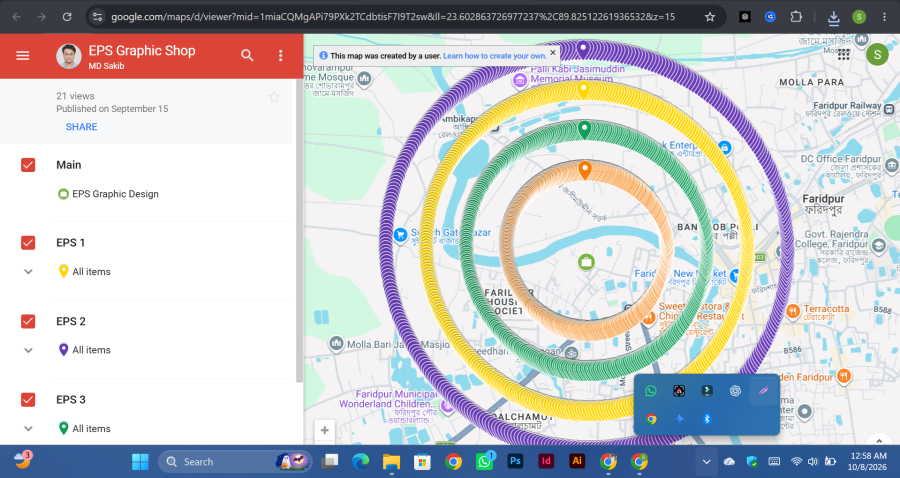Image resolution: width=900 pixels, height=478 pixels.
Task: Click the Garden Faridpur restaurant marker
Action: click(x=844, y=376)
